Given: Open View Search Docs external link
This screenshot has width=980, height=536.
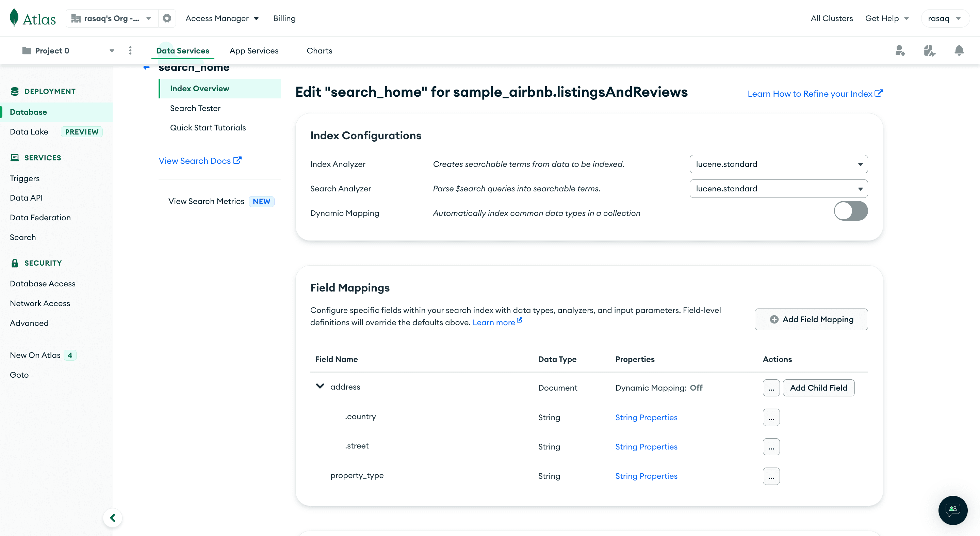Looking at the screenshot, I should click(200, 160).
